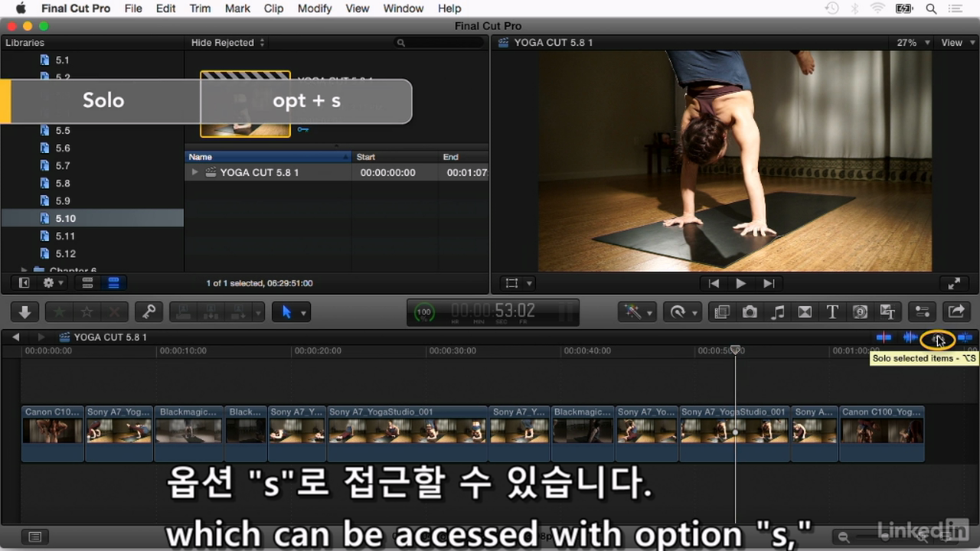Screen dimensions: 980x551
Task: Toggle Solo selected items button
Action: point(937,337)
